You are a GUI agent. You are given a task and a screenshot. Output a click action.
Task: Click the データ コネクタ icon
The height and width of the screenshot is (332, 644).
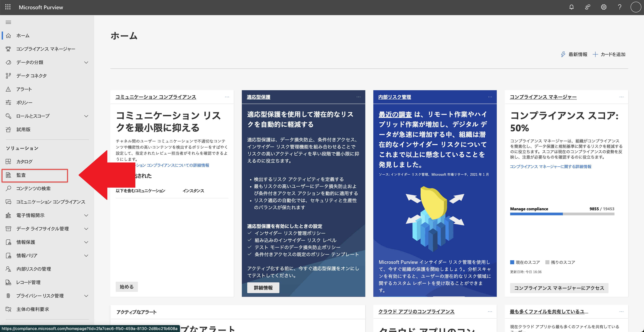[9, 76]
